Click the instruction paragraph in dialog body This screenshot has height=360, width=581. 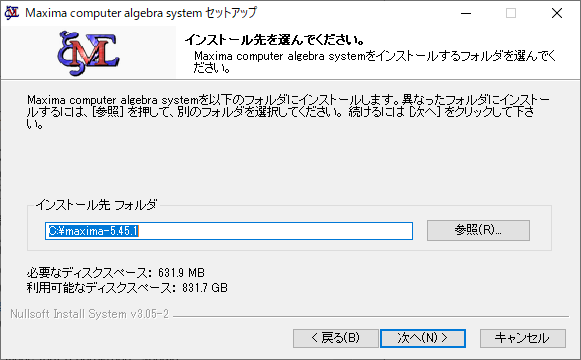[288, 111]
